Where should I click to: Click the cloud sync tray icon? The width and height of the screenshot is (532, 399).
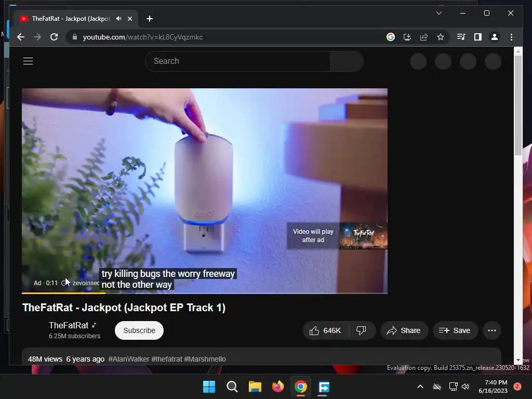click(437, 387)
